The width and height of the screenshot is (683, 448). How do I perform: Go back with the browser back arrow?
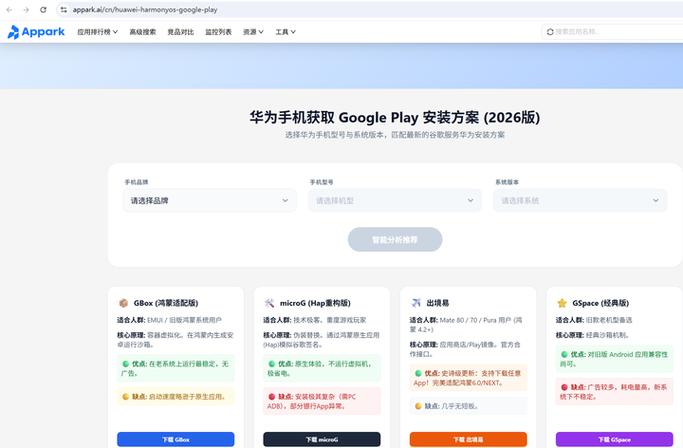click(x=9, y=10)
